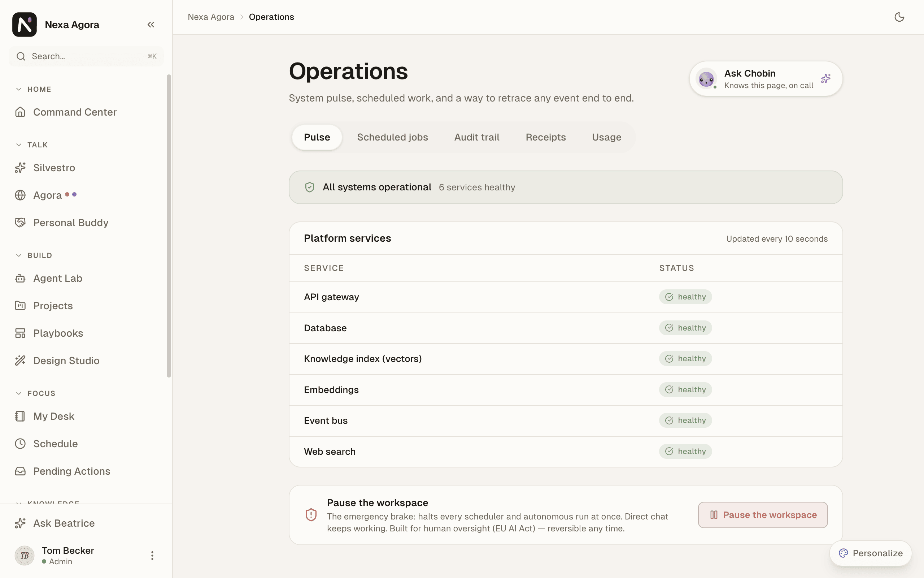Click the Tom Becker avatar

(x=25, y=556)
